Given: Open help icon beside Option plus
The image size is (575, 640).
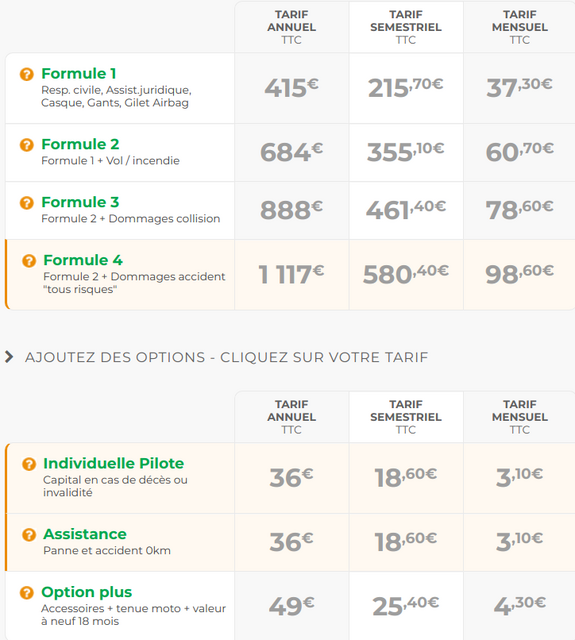Looking at the screenshot, I should [27, 593].
